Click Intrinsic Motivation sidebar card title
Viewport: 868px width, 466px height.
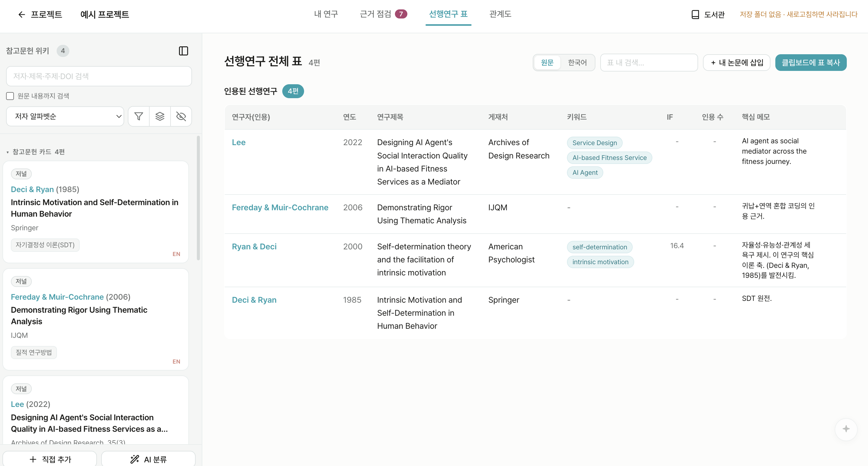pyautogui.click(x=94, y=208)
